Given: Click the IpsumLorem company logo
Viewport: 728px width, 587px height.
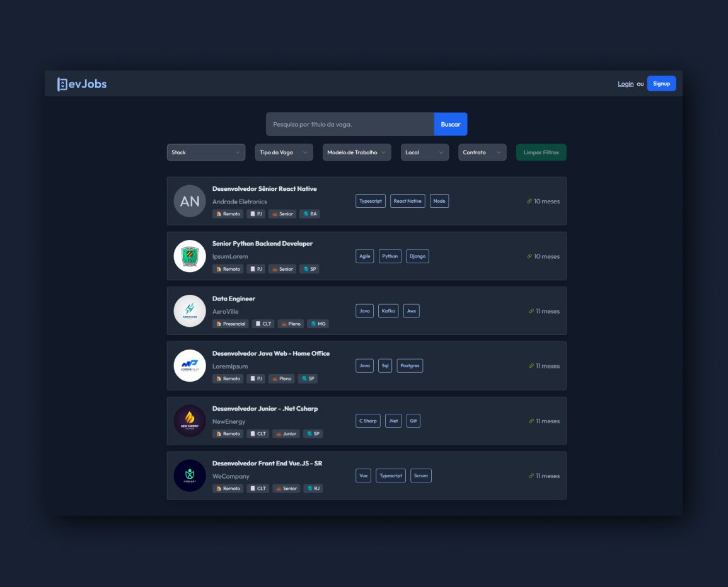Looking at the screenshot, I should (190, 256).
